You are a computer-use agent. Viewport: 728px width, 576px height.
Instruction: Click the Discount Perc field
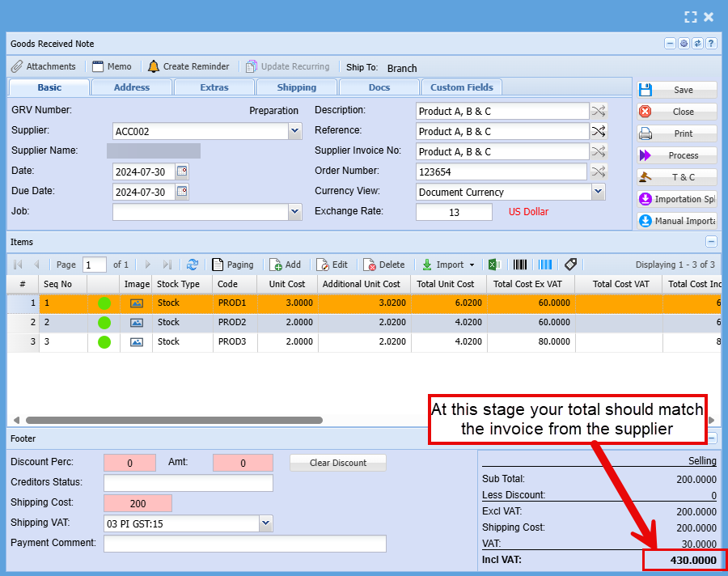tap(130, 463)
